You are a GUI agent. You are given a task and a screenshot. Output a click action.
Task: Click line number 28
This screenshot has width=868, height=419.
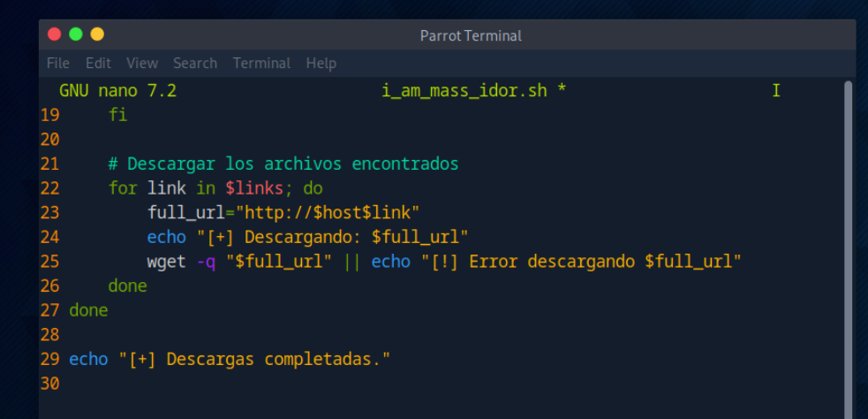tap(49, 335)
